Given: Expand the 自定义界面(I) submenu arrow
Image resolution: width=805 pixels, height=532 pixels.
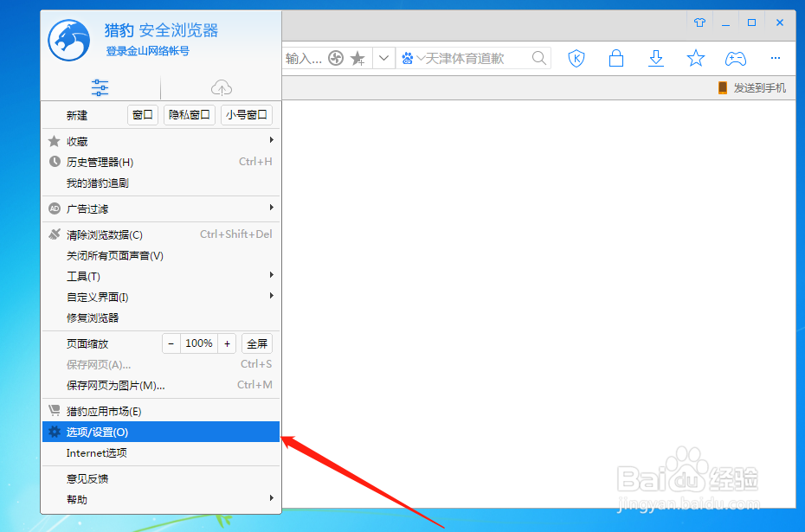Looking at the screenshot, I should [x=271, y=296].
